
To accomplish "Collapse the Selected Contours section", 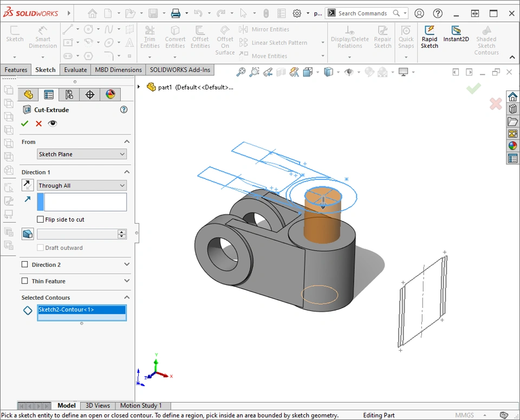I will coord(127,298).
